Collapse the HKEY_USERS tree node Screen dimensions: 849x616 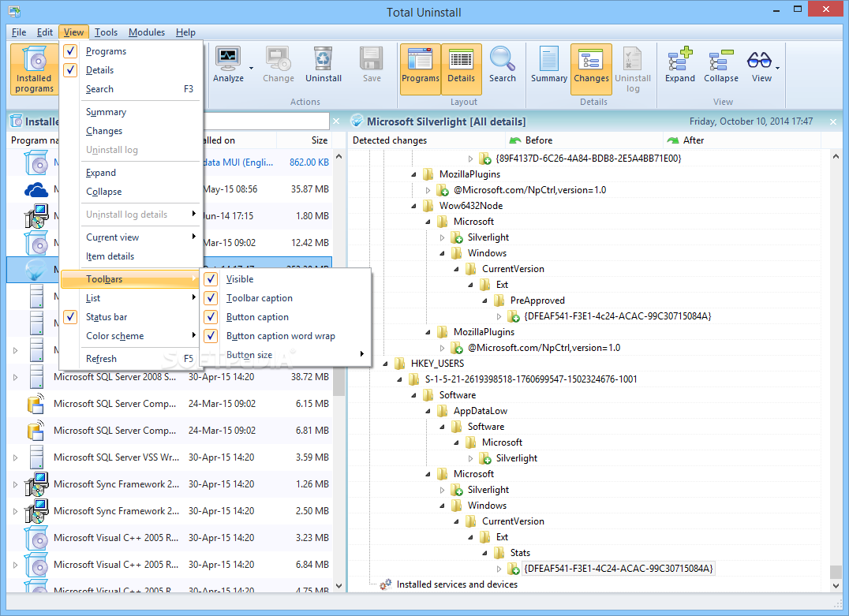pos(386,364)
